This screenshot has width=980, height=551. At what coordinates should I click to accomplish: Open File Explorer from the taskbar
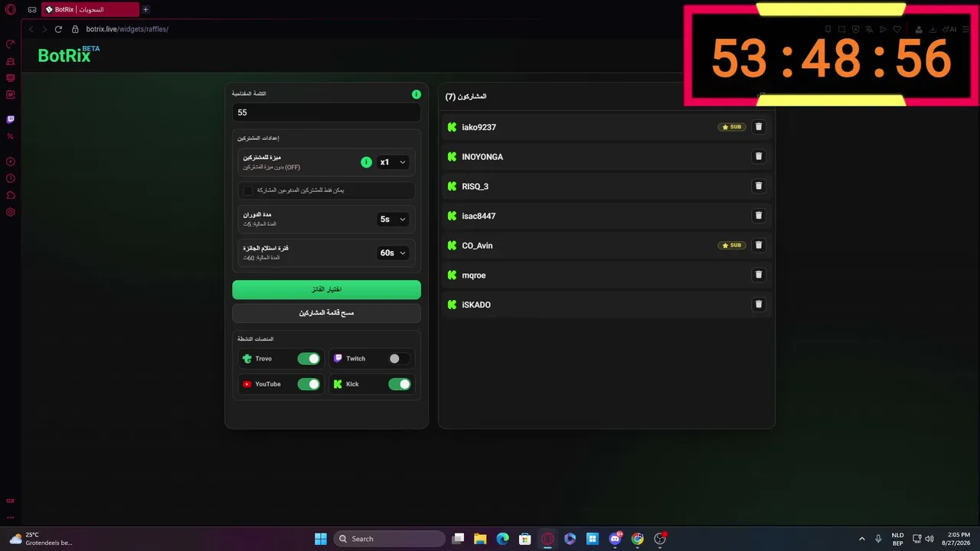click(x=480, y=539)
